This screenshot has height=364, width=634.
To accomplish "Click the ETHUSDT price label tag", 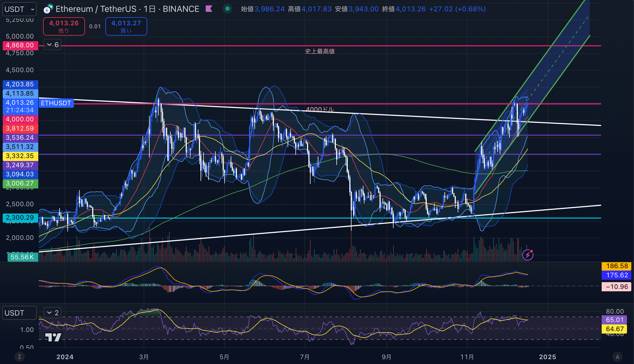I will coord(56,103).
